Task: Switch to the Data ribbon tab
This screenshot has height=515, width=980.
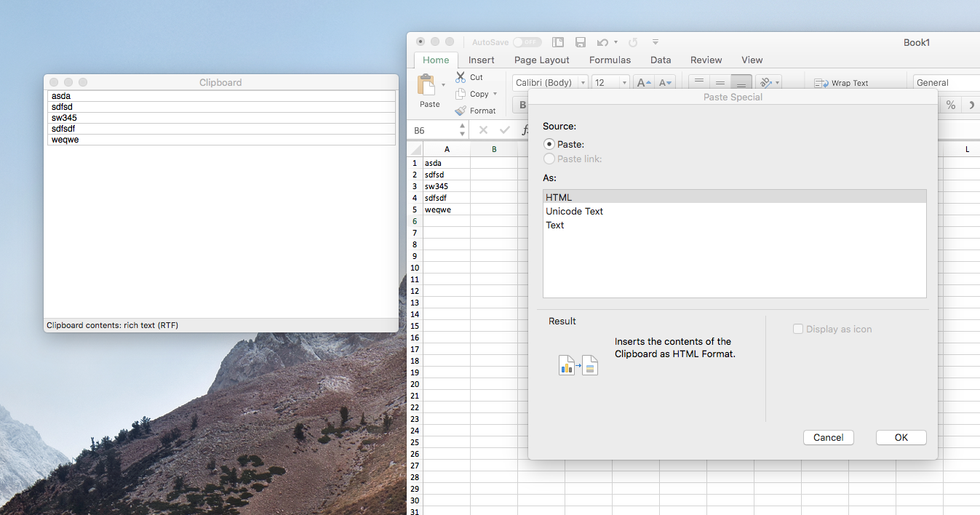Action: (x=661, y=60)
